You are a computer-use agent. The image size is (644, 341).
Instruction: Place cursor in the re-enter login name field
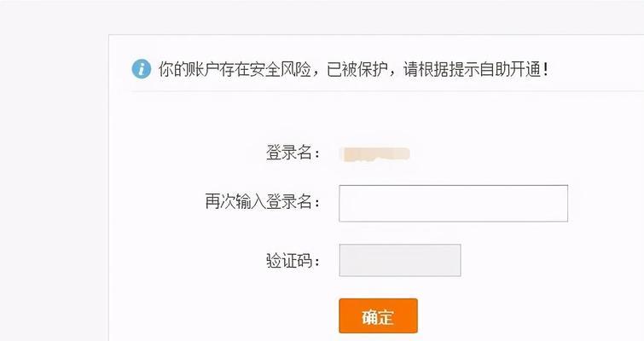454,203
